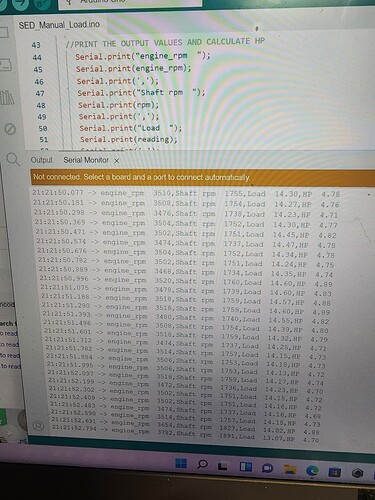Screen dimensions: 375x500
Task: Open the Arduino Uno board selector dropdown
Action: pyautogui.click(x=130, y=2)
